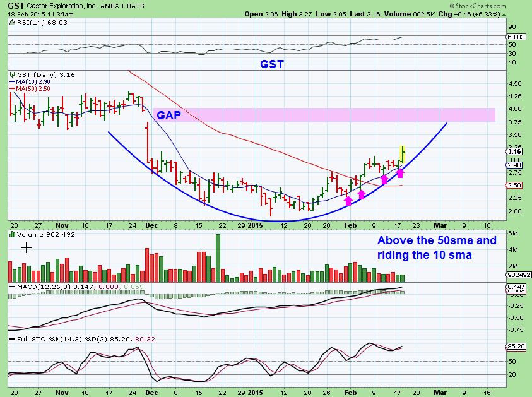Viewport: 532px width, 397px height.
Task: Click the yellow highlighted latest price candle
Action: point(403,154)
